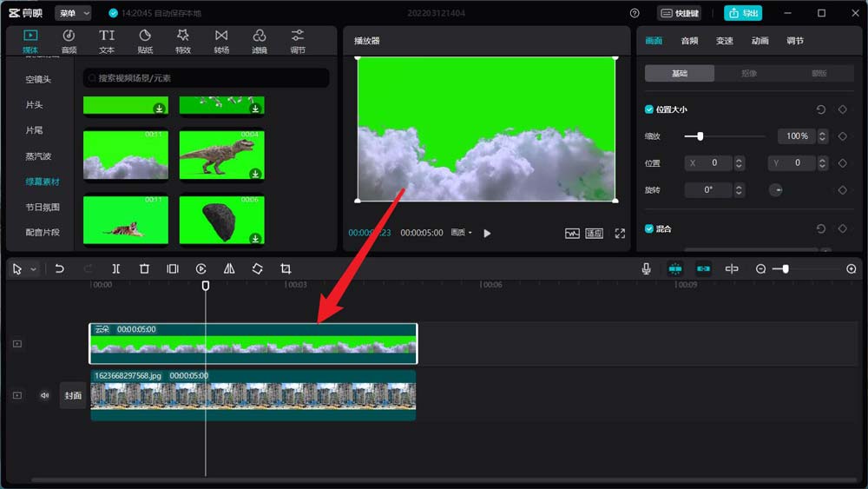The height and width of the screenshot is (489, 868).
Task: Expand the selection tool dropdown arrow
Action: (x=33, y=269)
